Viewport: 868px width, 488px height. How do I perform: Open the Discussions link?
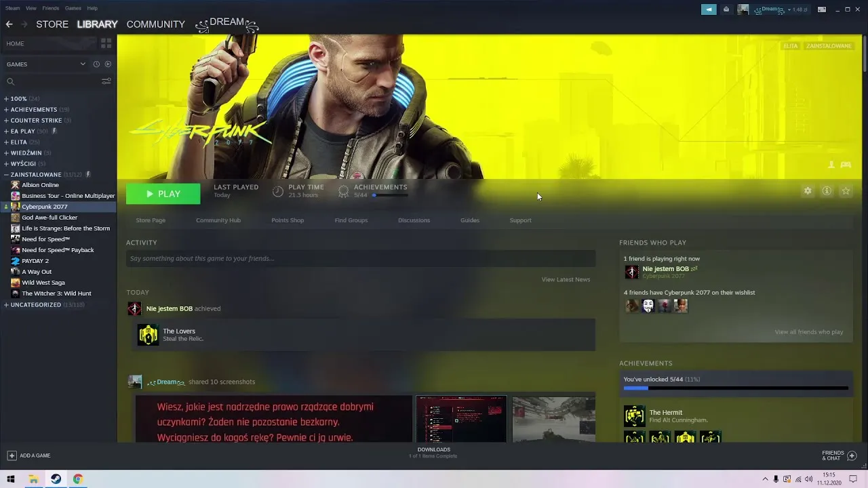[414, 220]
